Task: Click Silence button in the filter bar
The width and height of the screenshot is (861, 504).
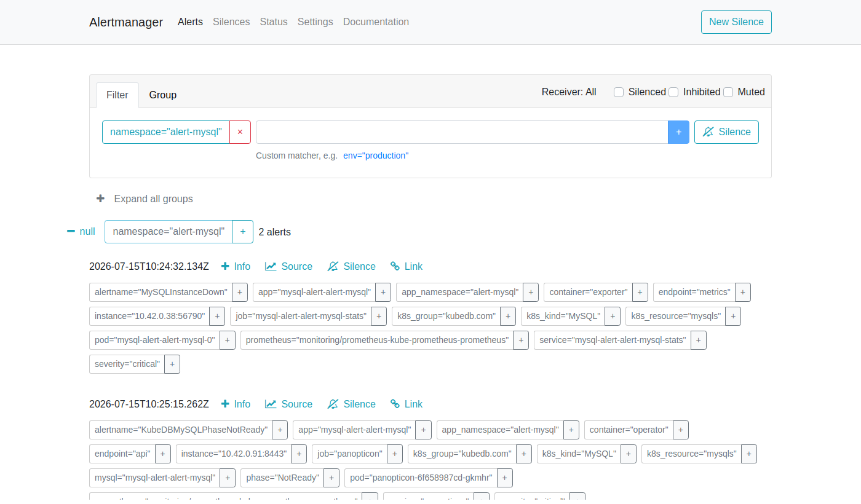Action: coord(726,132)
